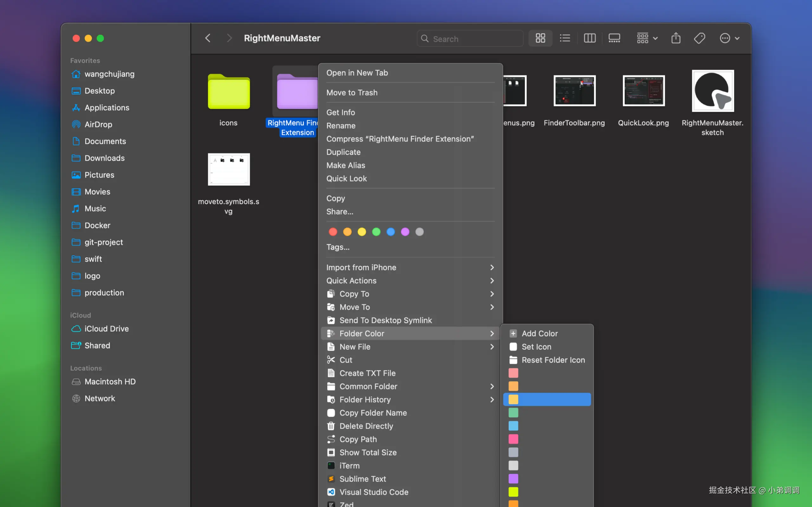
Task: Apply the purple tag dot
Action: [405, 232]
